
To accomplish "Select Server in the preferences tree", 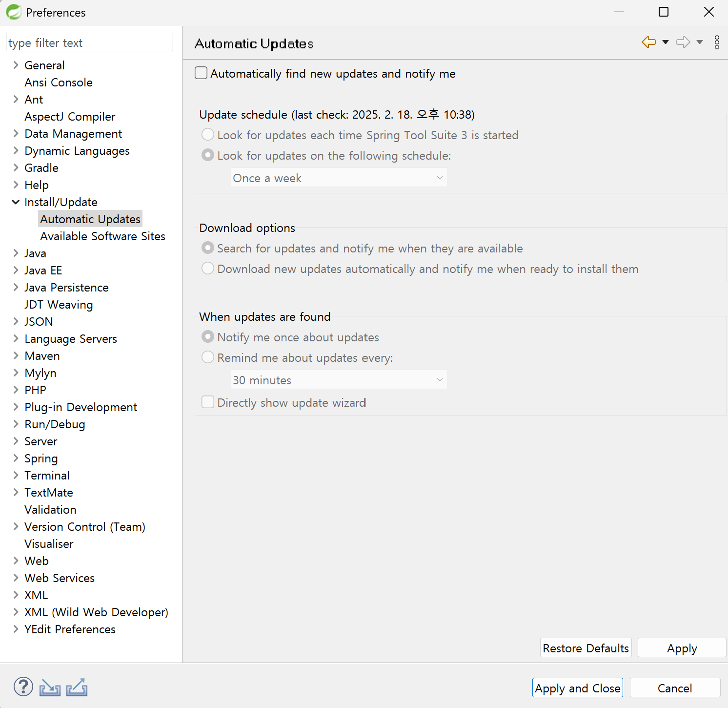I will point(41,441).
